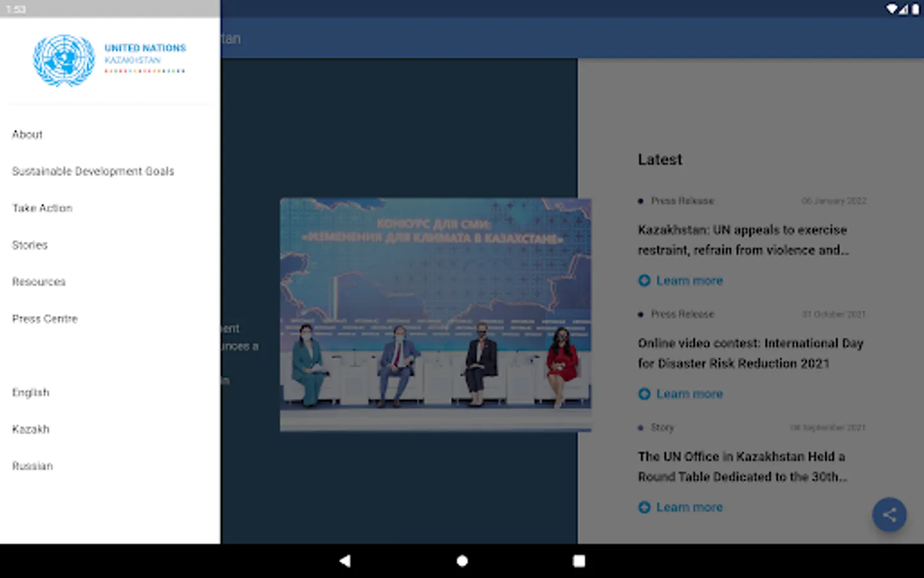Open Online video contest Disaster Risk Reduction headline
Viewport: 924px width, 578px height.
pyautogui.click(x=751, y=353)
